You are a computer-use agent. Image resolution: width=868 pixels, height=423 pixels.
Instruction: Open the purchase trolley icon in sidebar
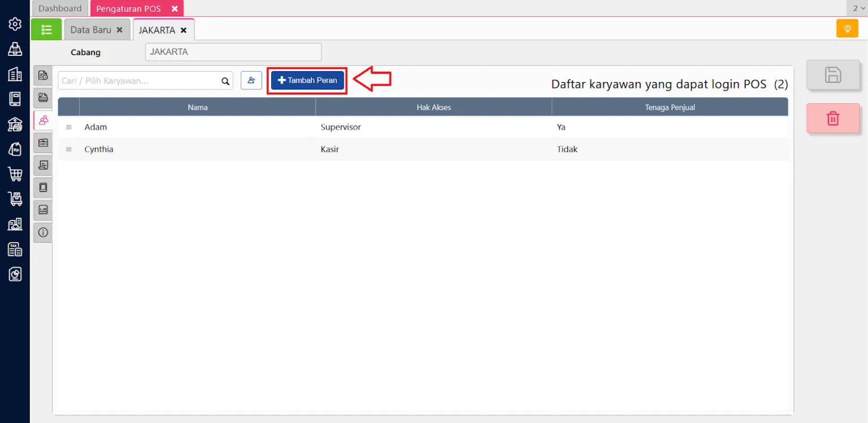click(x=15, y=198)
